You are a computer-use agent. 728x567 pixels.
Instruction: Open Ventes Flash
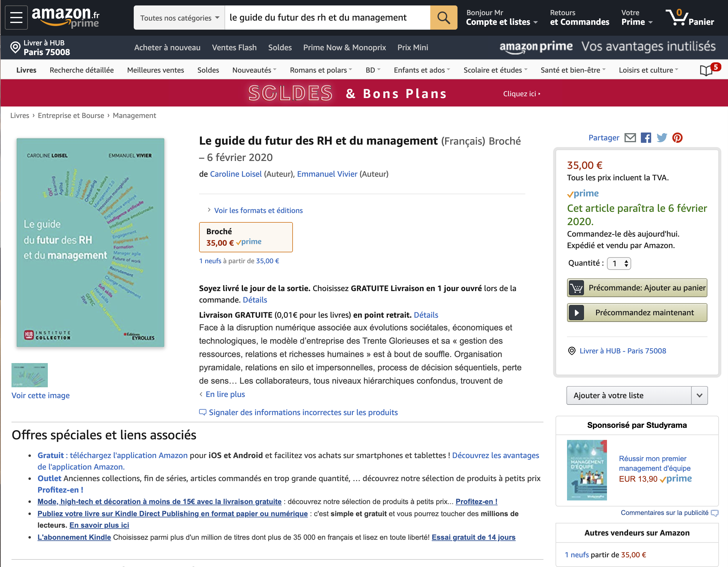pos(234,47)
